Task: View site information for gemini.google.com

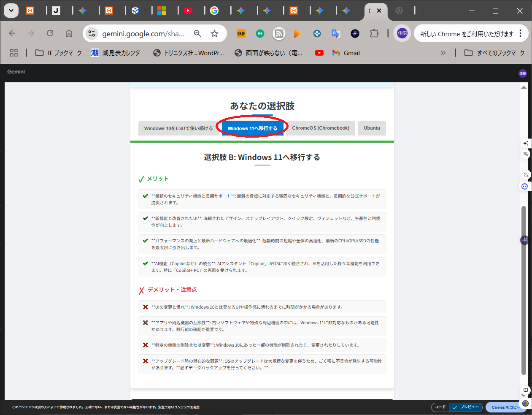Action: point(92,33)
